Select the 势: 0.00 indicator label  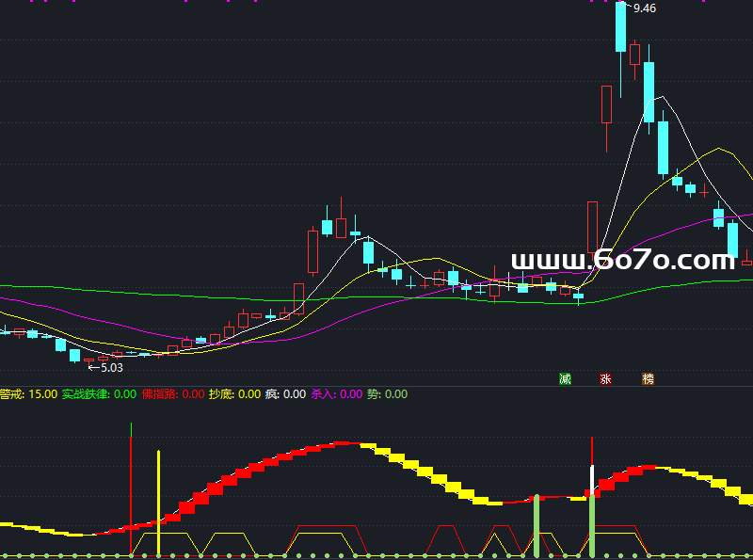pos(387,394)
